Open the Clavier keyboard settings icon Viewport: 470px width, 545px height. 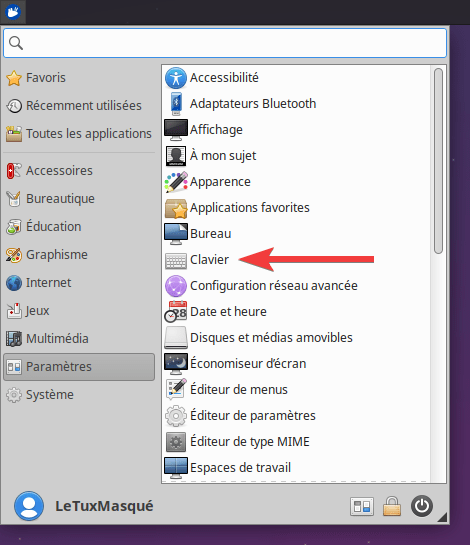176,260
